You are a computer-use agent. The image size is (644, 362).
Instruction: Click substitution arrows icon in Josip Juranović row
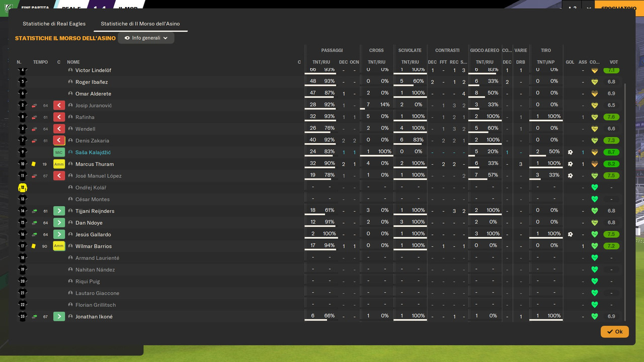click(34, 106)
